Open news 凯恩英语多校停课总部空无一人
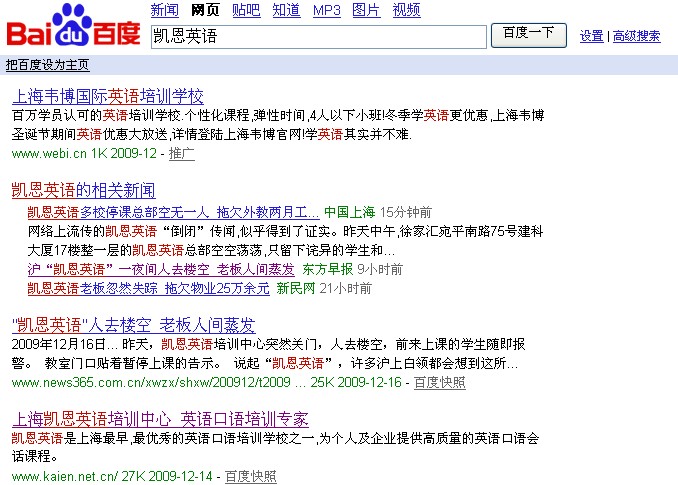678x485 pixels. point(173,212)
